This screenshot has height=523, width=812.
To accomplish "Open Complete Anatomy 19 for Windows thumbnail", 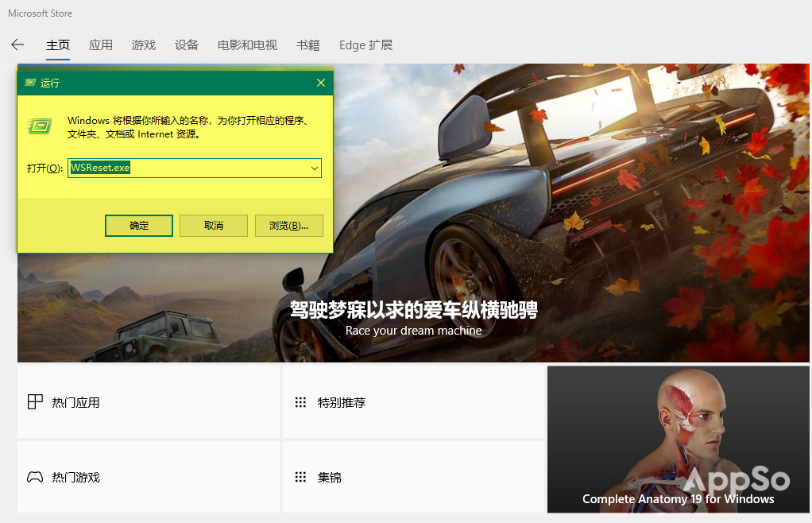I will pos(678,437).
